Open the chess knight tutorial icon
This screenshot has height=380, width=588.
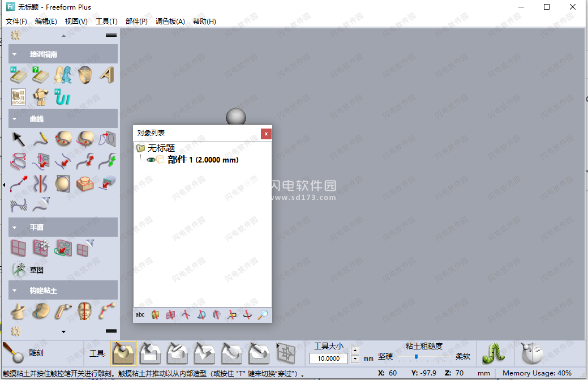[63, 75]
